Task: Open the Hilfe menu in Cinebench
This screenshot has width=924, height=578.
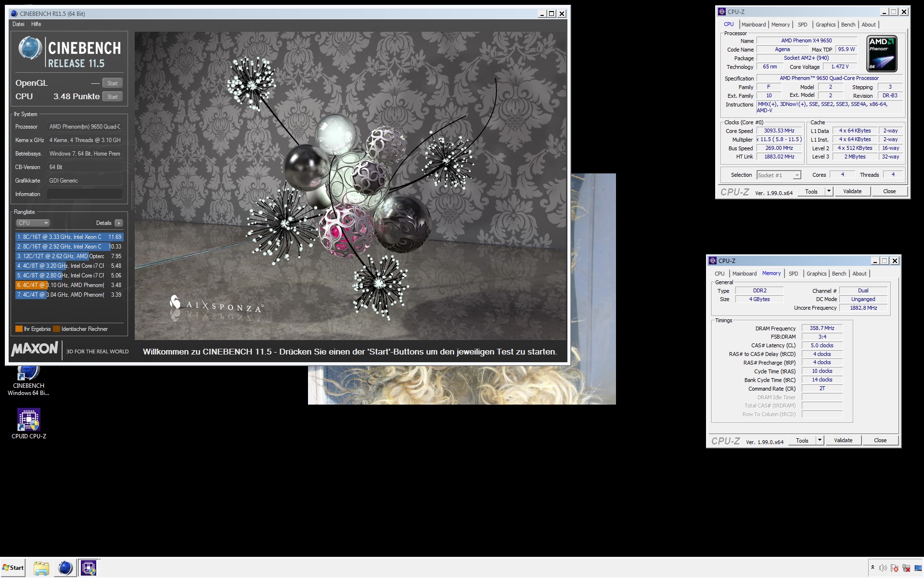Action: (x=36, y=24)
